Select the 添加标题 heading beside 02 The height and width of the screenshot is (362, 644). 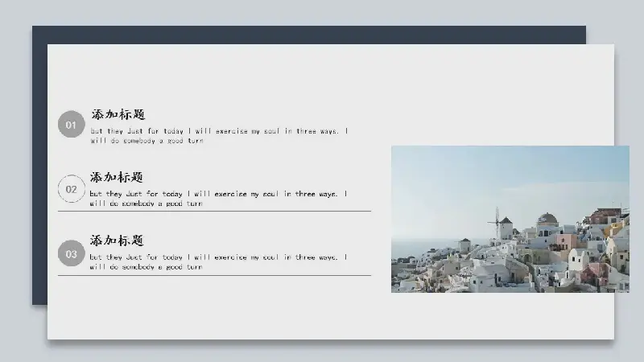coord(118,177)
